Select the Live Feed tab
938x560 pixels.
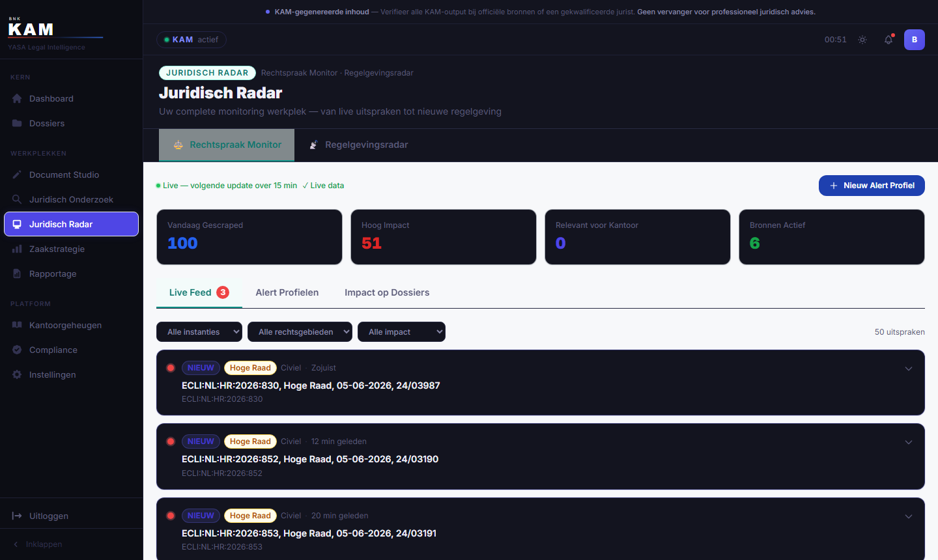coord(199,292)
